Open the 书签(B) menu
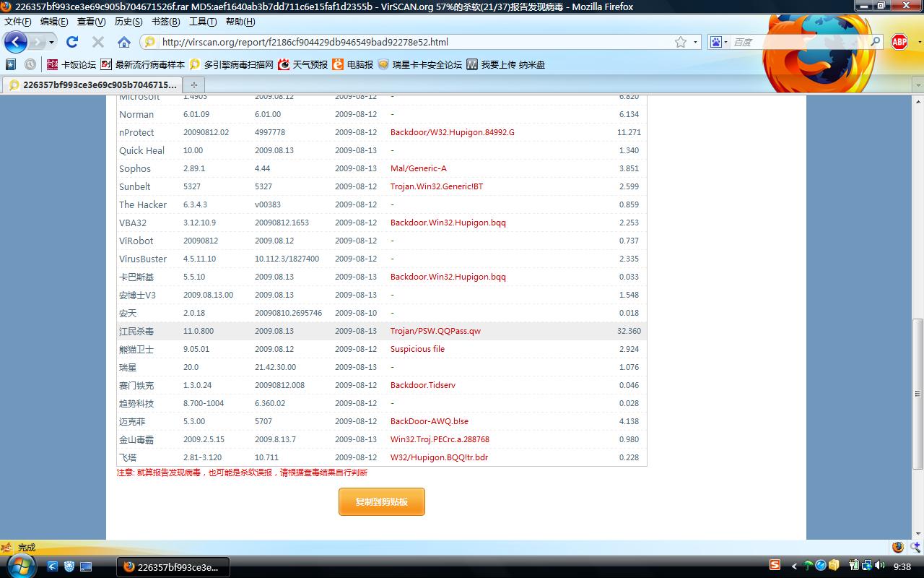This screenshot has width=924, height=578. pos(165,22)
